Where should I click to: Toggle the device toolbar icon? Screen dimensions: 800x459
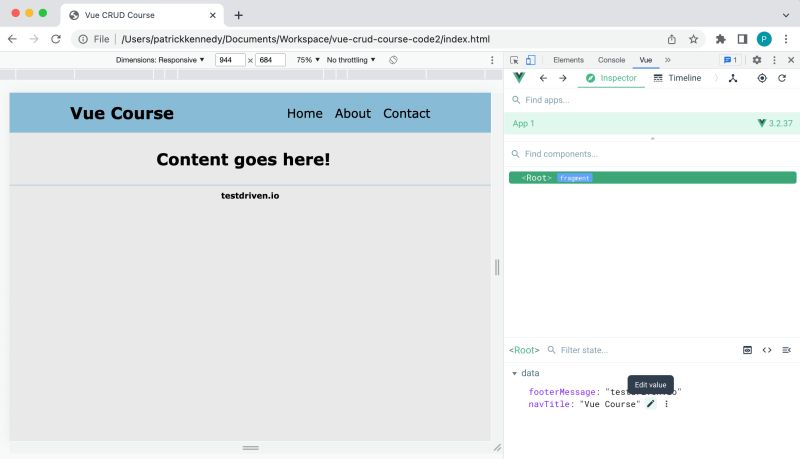click(x=531, y=60)
